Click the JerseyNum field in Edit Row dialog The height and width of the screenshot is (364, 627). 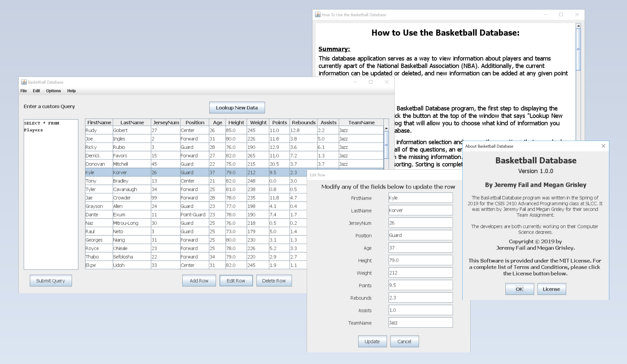click(421, 223)
